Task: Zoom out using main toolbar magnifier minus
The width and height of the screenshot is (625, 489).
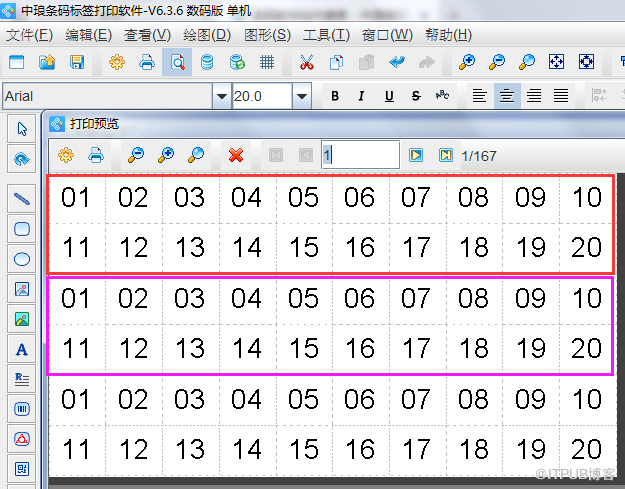Action: (497, 62)
